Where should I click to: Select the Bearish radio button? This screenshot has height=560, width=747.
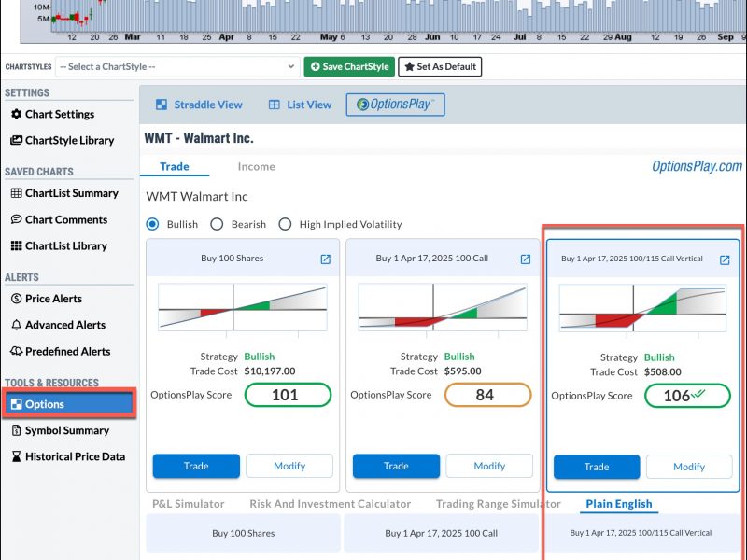pos(217,224)
